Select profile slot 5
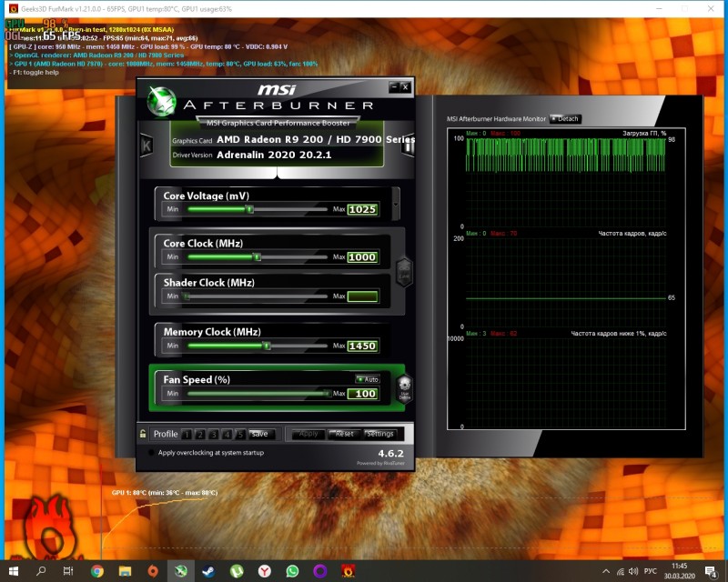 tap(240, 435)
